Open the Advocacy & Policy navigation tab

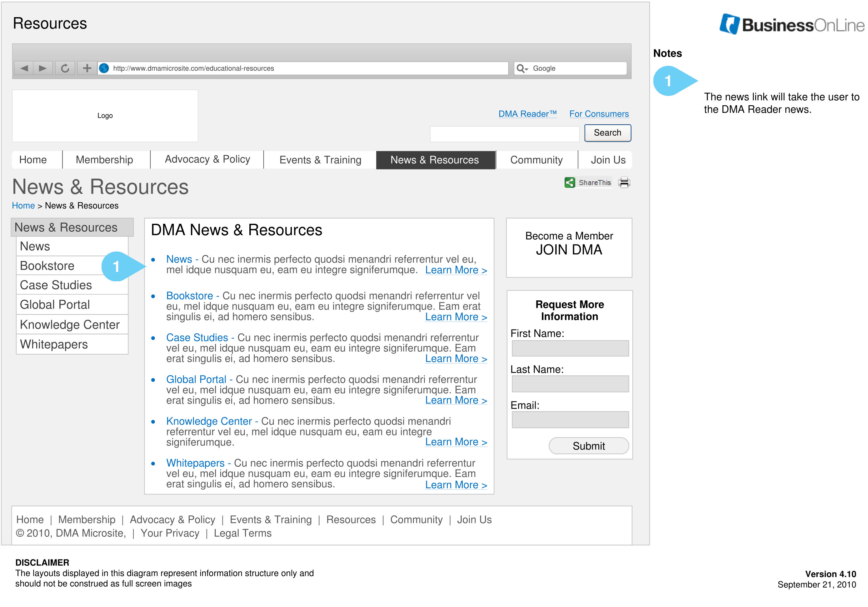[x=207, y=159]
